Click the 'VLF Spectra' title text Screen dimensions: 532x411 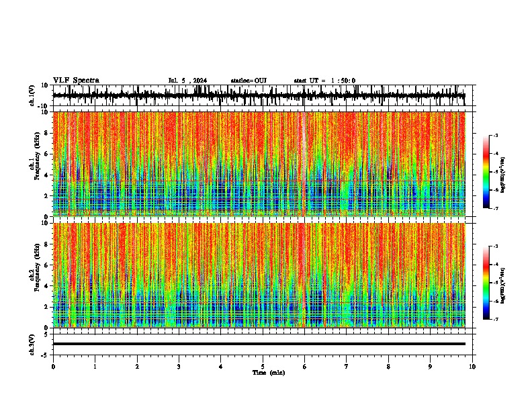(76, 81)
